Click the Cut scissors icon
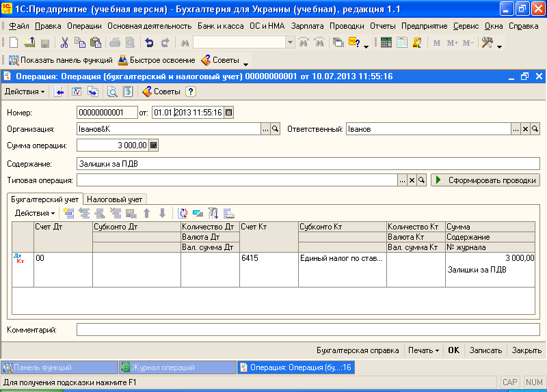This screenshot has height=392, width=547. (x=64, y=43)
